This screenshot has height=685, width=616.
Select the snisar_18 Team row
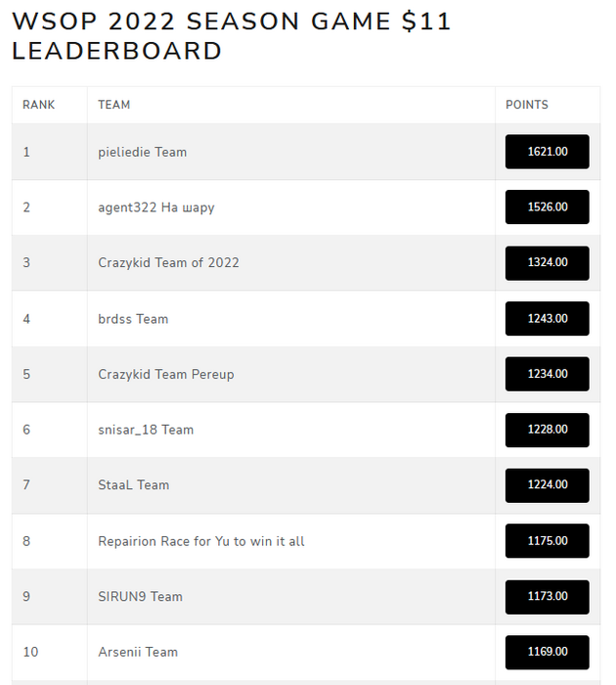point(146,430)
